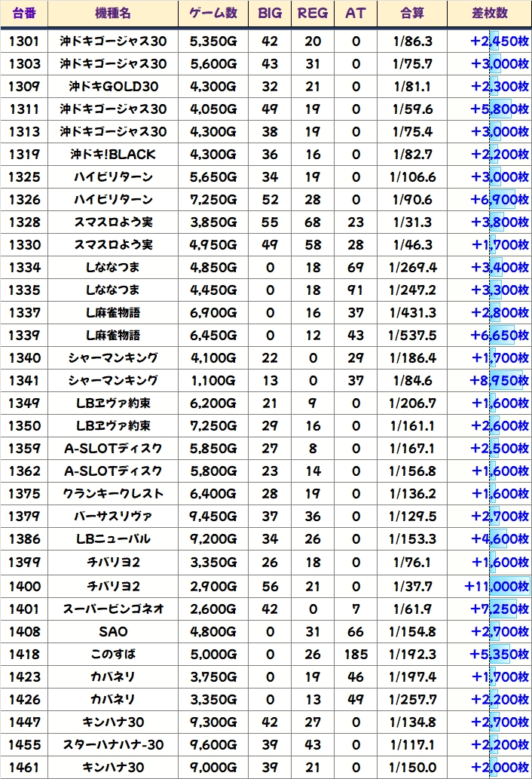
Task: Click 9,600G game count cell
Action: pyautogui.click(x=213, y=745)
